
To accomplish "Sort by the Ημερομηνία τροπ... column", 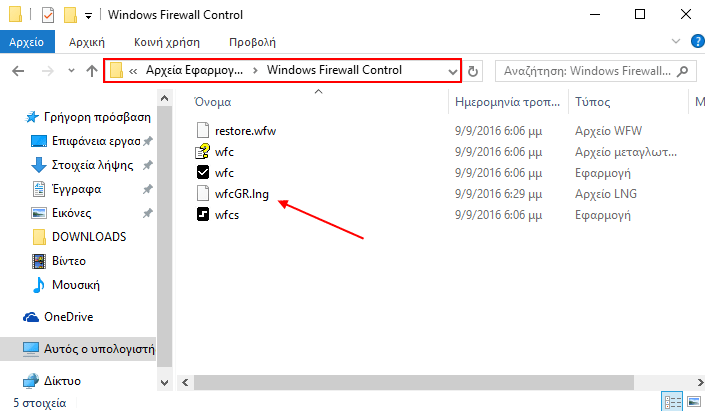I will pyautogui.click(x=507, y=102).
